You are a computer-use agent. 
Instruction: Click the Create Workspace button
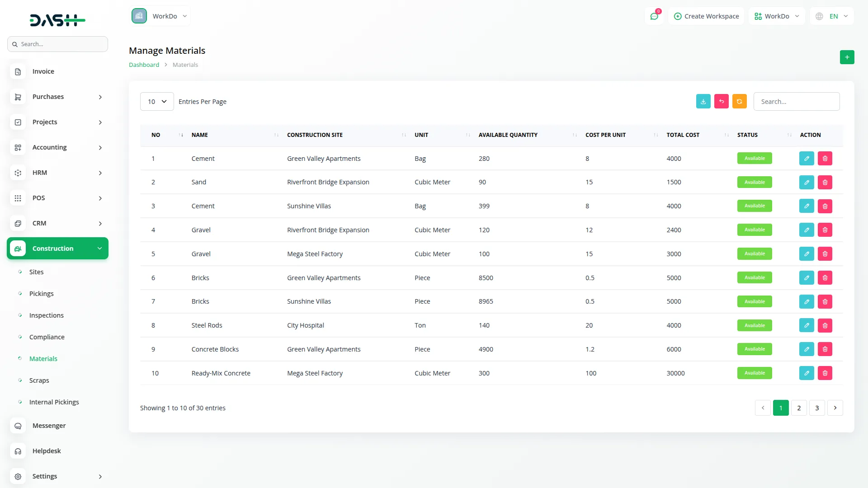pos(706,16)
